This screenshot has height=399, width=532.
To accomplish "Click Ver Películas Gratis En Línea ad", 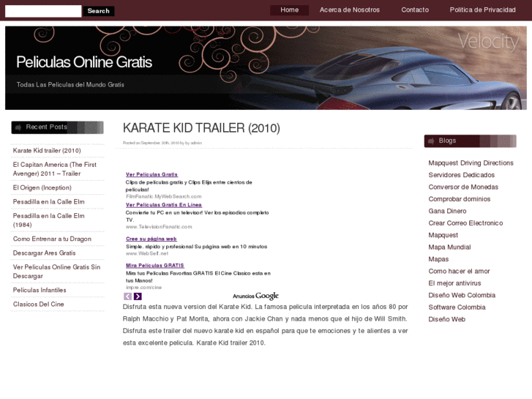I will coord(163,205).
